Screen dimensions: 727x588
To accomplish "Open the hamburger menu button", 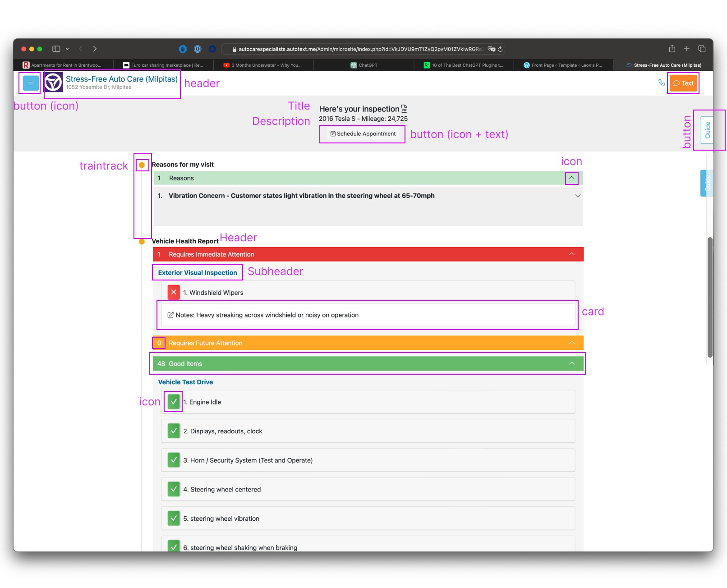I will pyautogui.click(x=31, y=83).
